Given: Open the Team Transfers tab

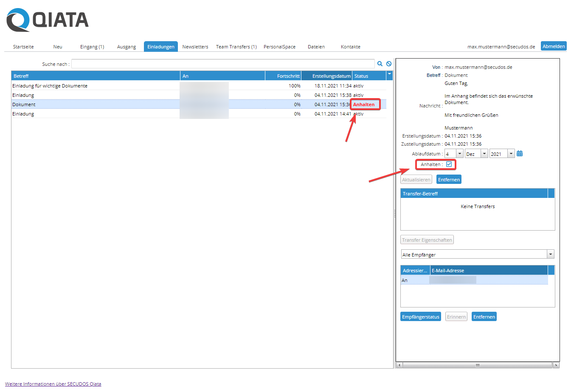Looking at the screenshot, I should [236, 47].
